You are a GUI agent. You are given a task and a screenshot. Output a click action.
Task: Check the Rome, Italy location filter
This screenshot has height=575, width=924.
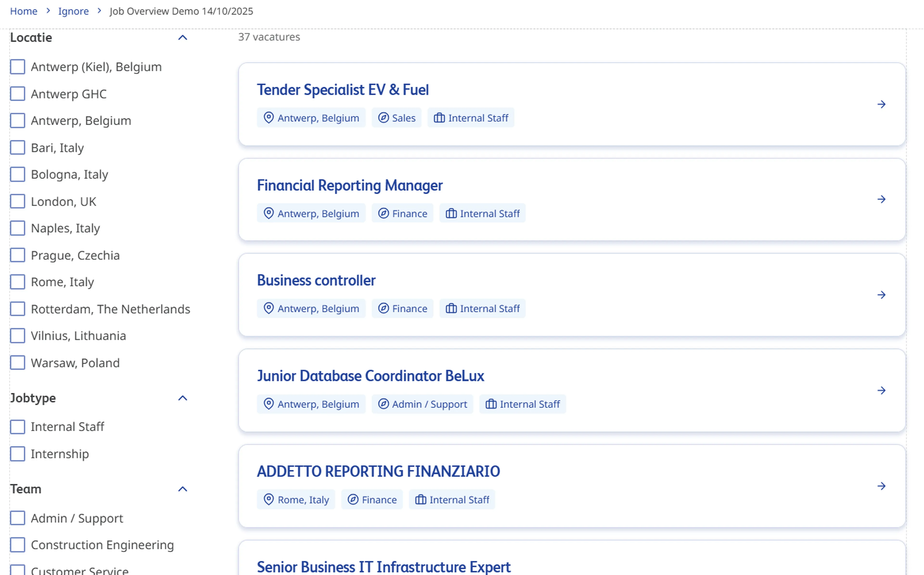pyautogui.click(x=17, y=282)
